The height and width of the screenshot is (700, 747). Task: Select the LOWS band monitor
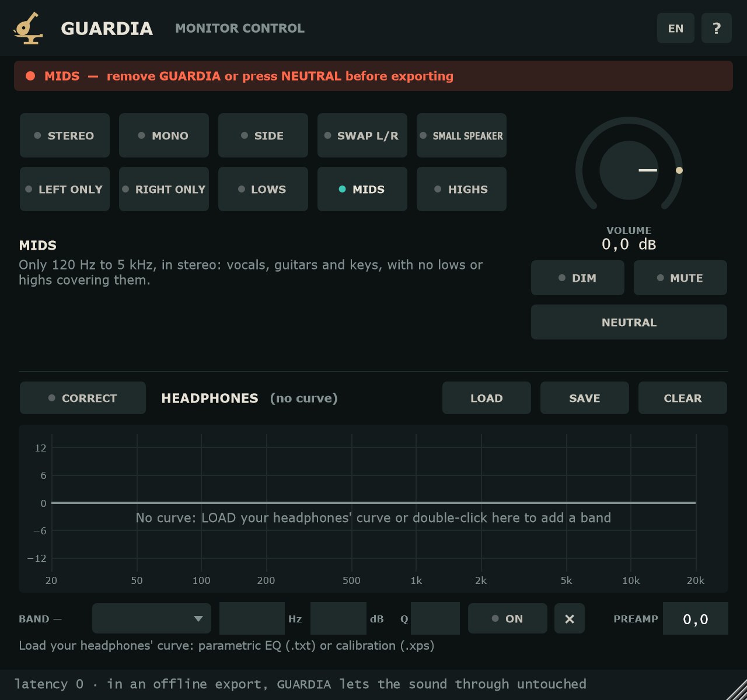[263, 189]
